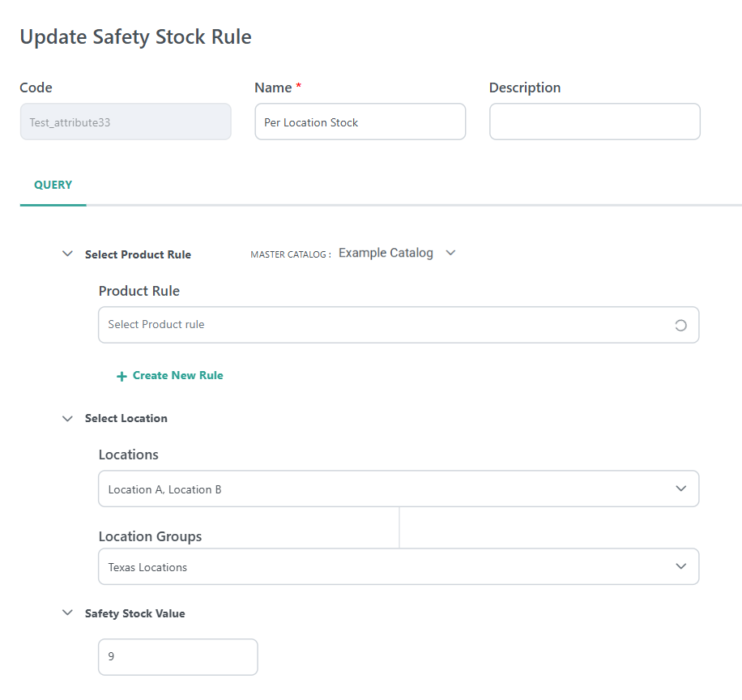Click the collapse arrow beside Safety Stock Value
The width and height of the screenshot is (742, 700).
click(x=67, y=613)
